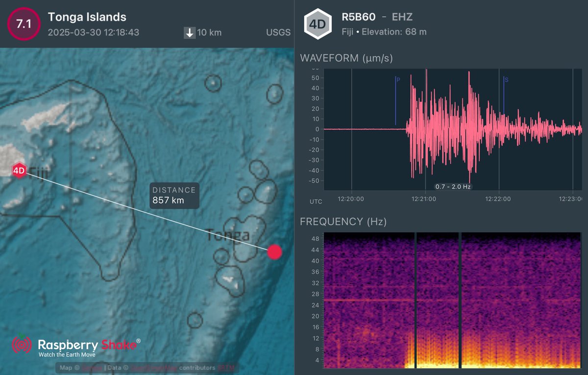Image resolution: width=588 pixels, height=375 pixels.
Task: Select the magnitude 7.1 badge
Action: (23, 23)
